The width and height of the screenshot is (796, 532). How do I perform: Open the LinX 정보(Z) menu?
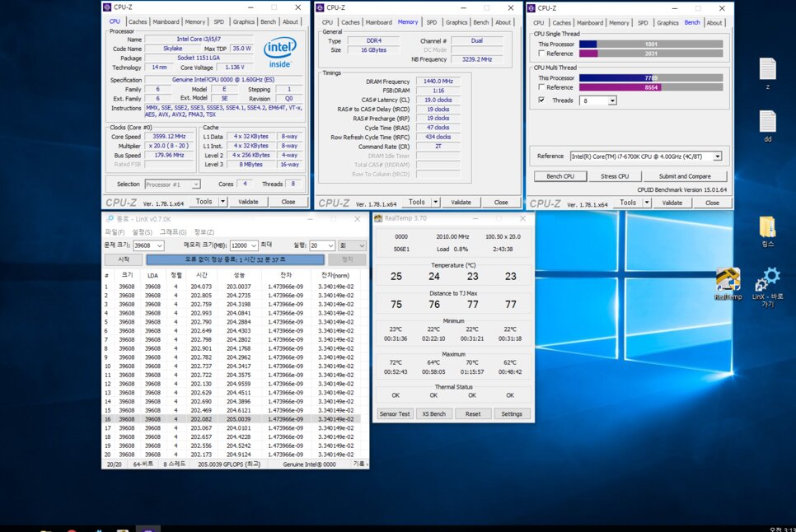[204, 231]
